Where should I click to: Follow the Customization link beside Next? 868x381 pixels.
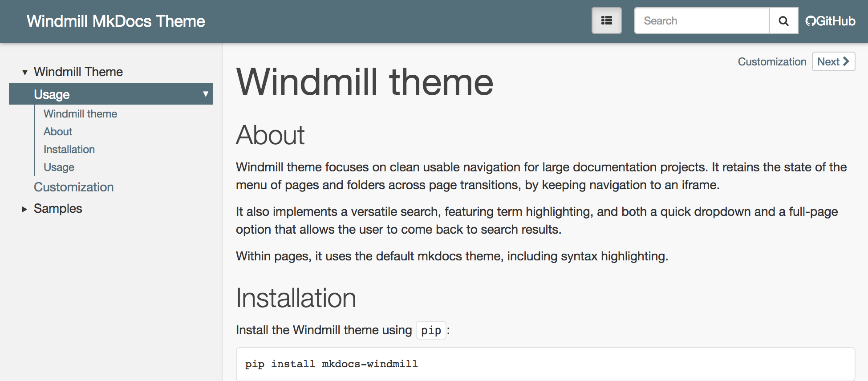pyautogui.click(x=772, y=61)
